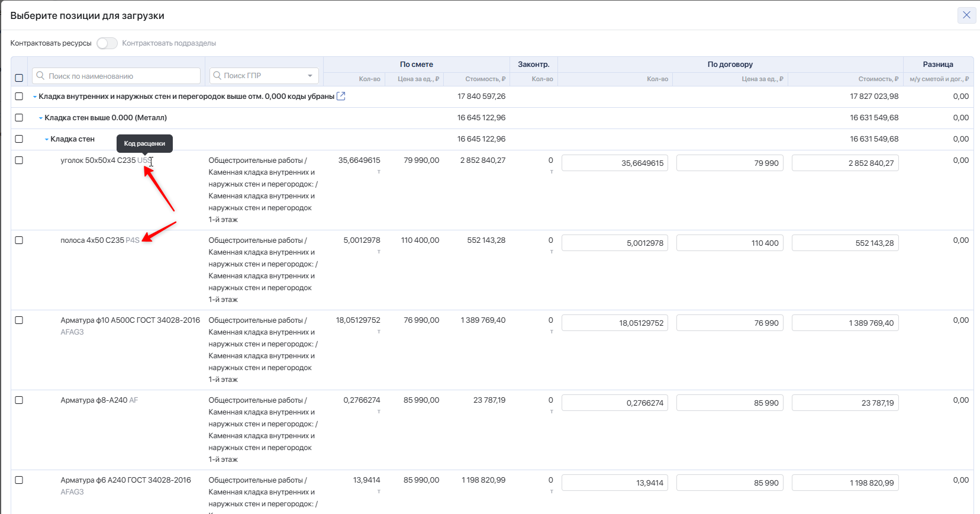The height and width of the screenshot is (514, 980).
Task: Close the position selection dialog
Action: point(966,15)
